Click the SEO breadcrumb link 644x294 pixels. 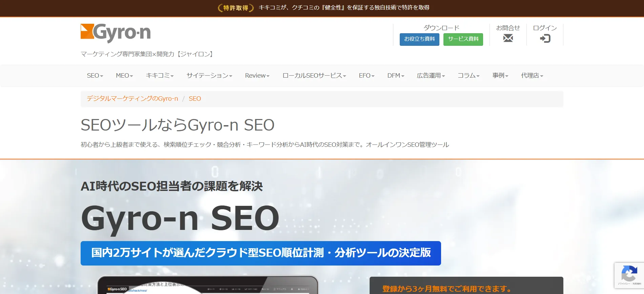[195, 99]
